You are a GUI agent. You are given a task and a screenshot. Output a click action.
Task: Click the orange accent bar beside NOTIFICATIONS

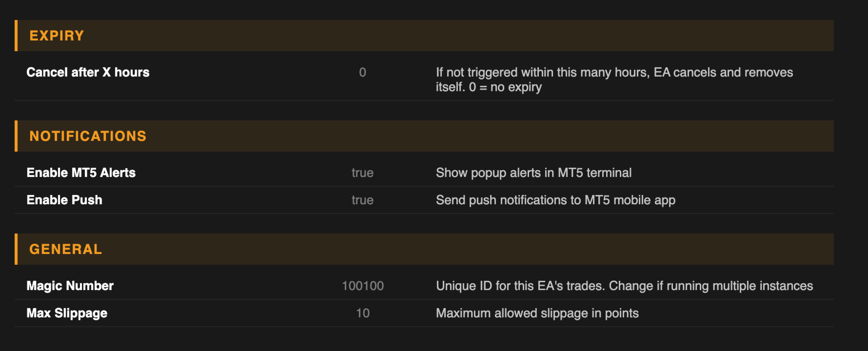(16, 136)
